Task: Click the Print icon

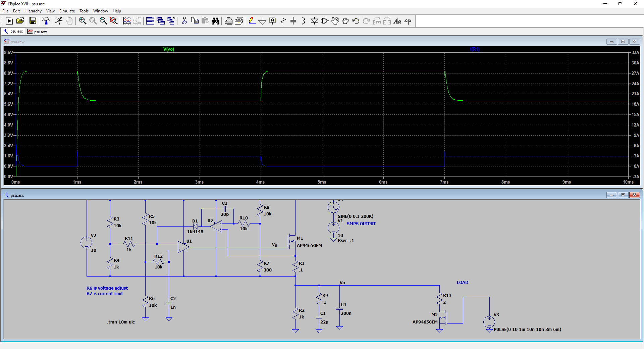Action: 229,21
